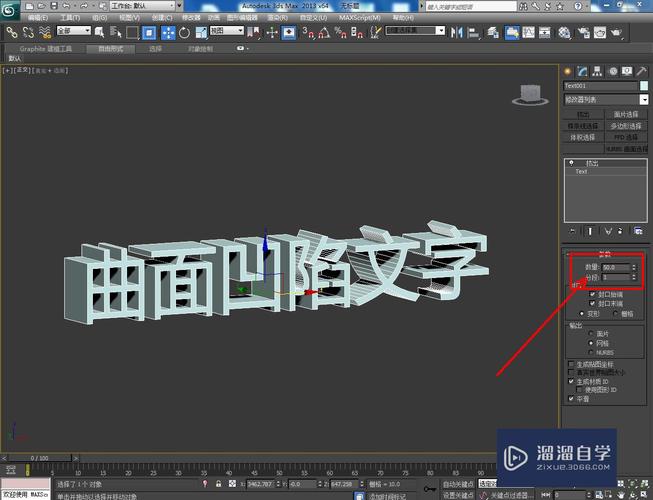Select the 面片 patch output radio
The image size is (653, 500).
[x=591, y=333]
